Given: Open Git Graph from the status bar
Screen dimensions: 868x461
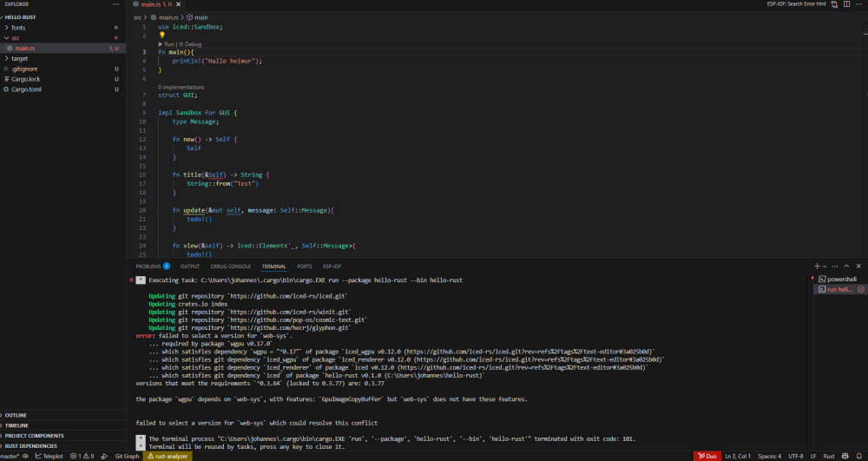Looking at the screenshot, I should [x=127, y=456].
